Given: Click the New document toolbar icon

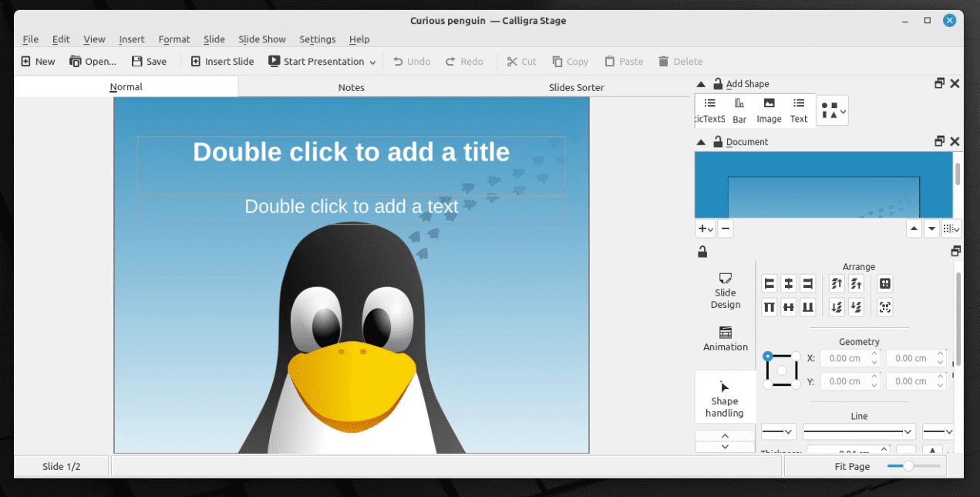Looking at the screenshot, I should [26, 62].
